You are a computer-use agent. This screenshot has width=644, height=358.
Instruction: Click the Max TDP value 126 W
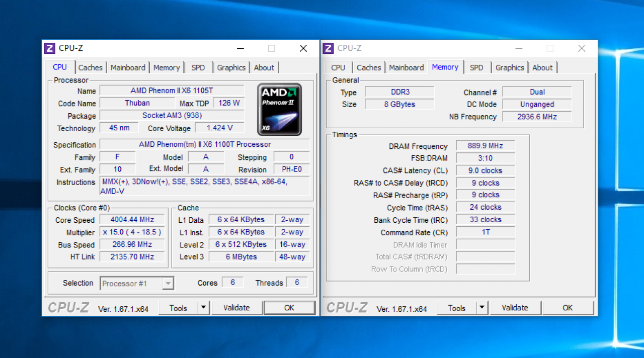click(229, 103)
